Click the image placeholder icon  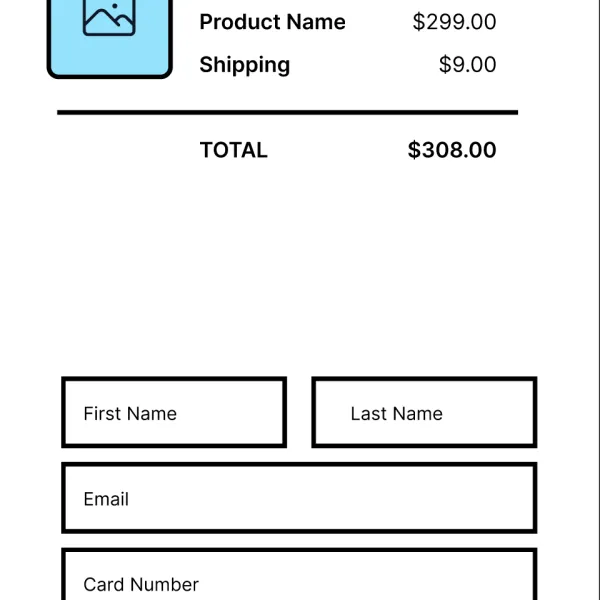click(x=109, y=18)
